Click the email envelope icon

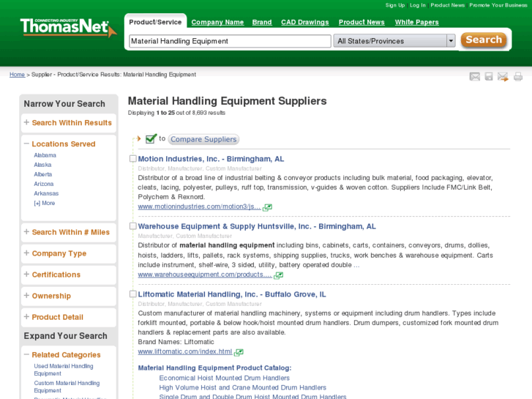click(x=475, y=76)
